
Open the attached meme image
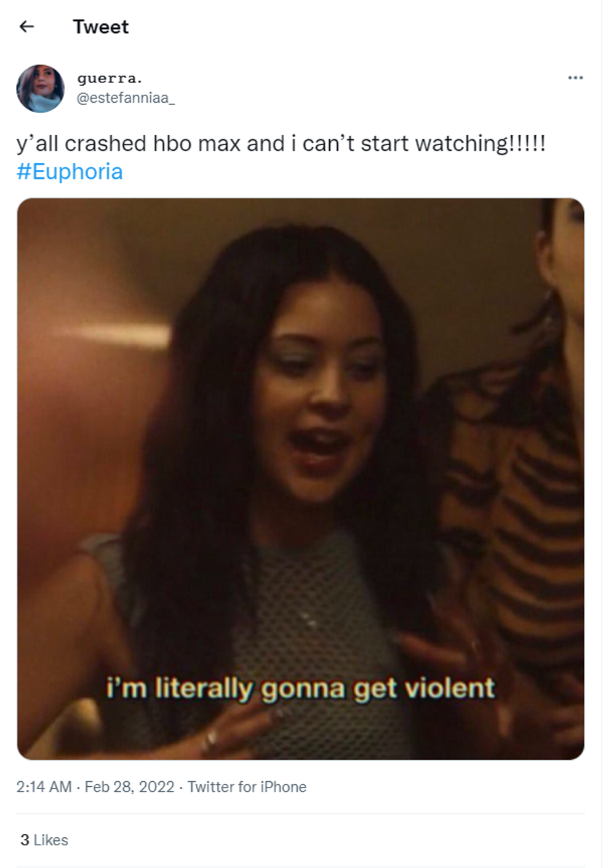(x=301, y=479)
